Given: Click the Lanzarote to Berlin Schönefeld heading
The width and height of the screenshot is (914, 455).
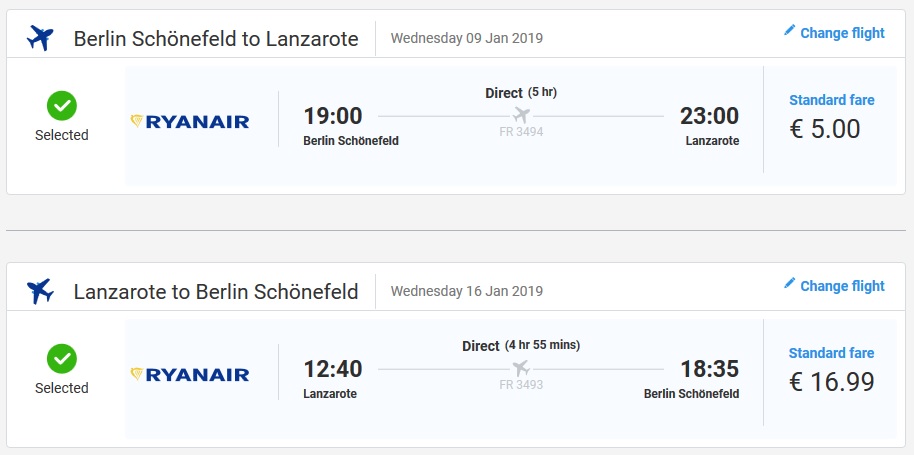Looking at the screenshot, I should tap(216, 291).
